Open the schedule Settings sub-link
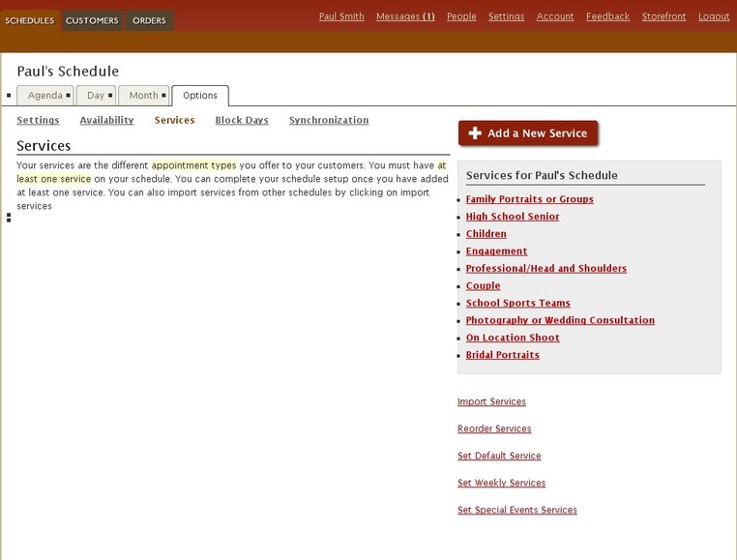This screenshot has width=737, height=560. 38,120
